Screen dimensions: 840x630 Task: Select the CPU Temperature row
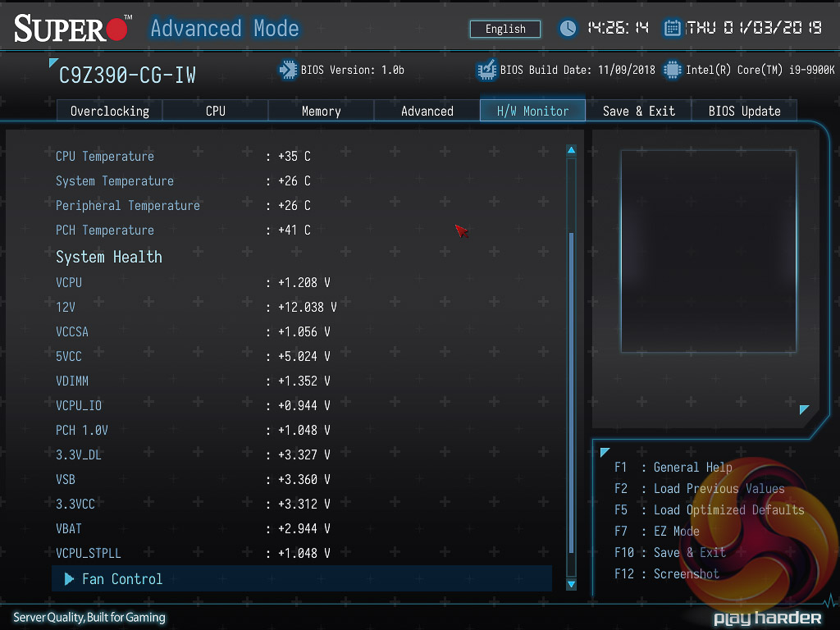point(302,156)
